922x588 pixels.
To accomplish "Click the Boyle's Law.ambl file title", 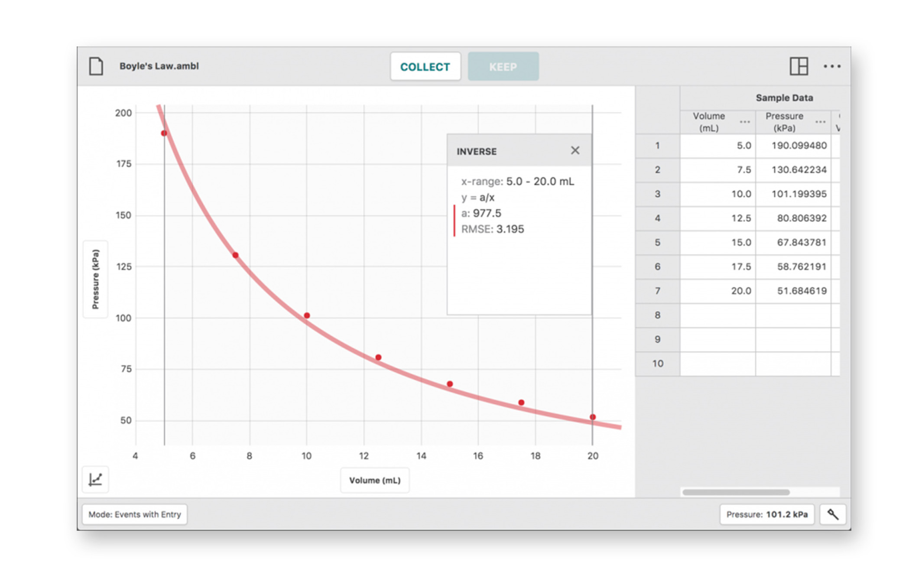I will coord(159,66).
